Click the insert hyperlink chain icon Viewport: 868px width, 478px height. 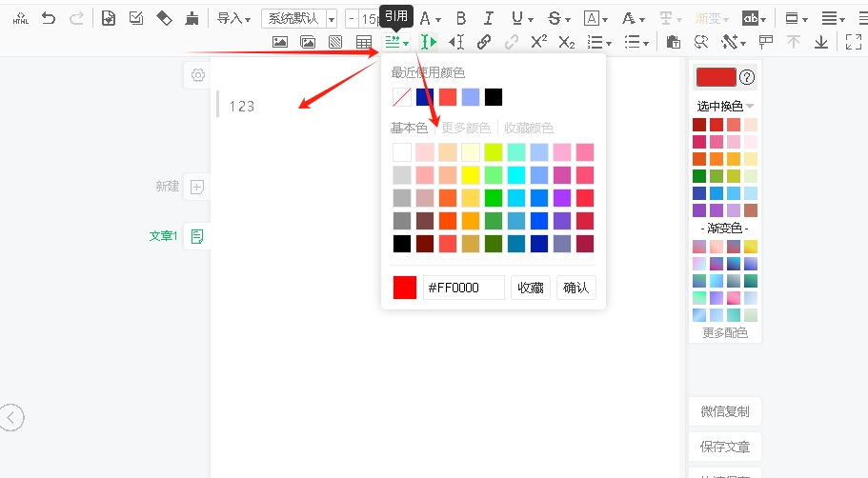tap(484, 42)
